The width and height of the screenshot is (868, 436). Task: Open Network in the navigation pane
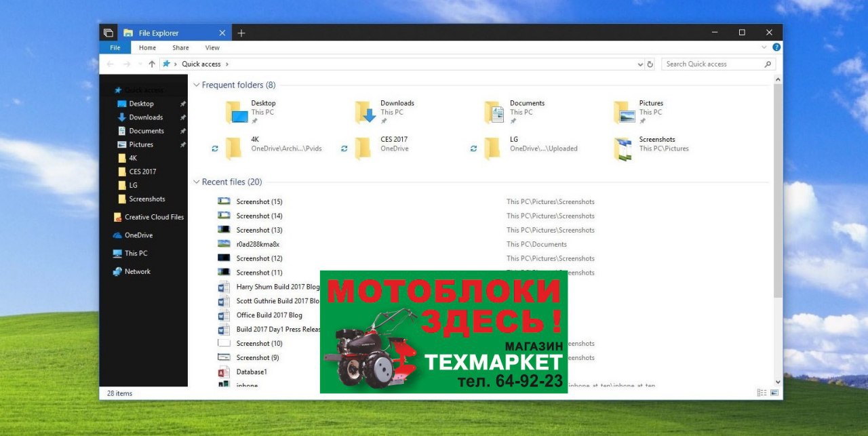pos(132,271)
